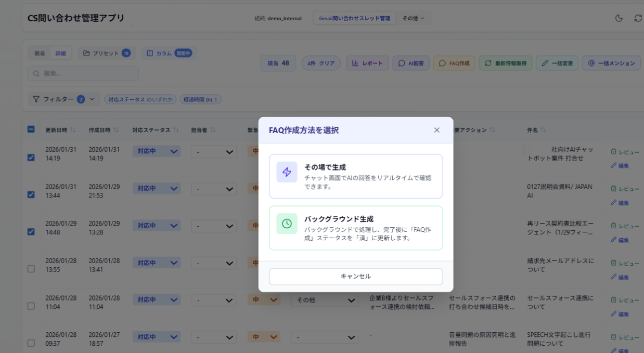Toggle dark mode with the moon icon

619,18
